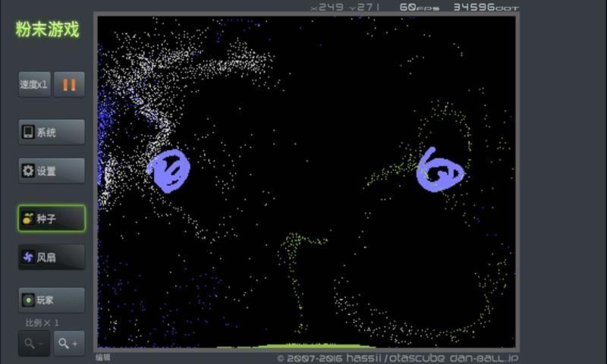This screenshot has height=364, width=607.
Task: Open 设置 settings with the gear icon
Action: 52,171
